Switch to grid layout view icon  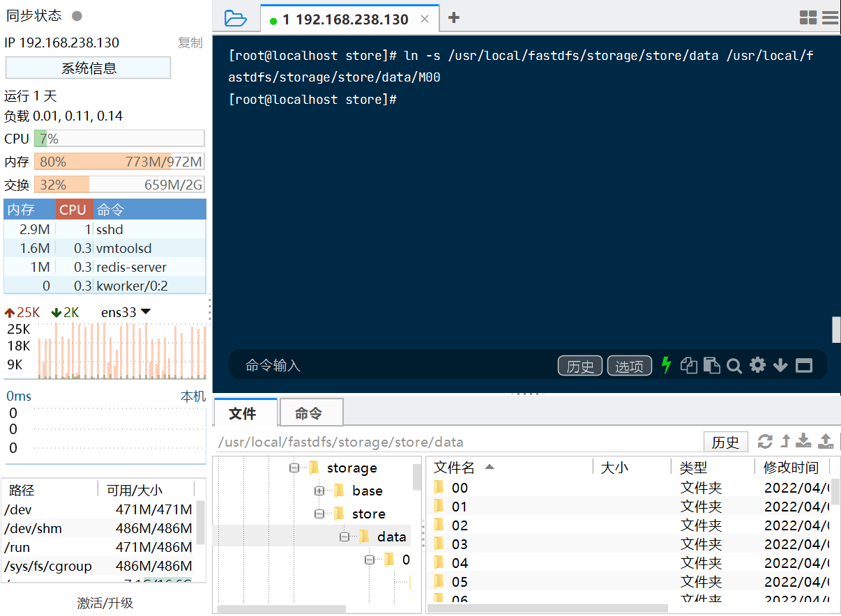pos(808,18)
